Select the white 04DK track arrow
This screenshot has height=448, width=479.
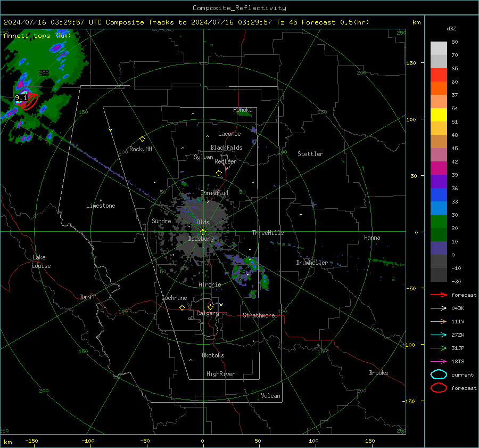(439, 308)
